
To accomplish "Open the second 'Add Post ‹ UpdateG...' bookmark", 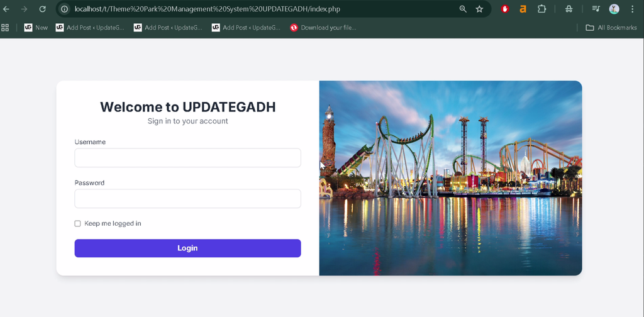I will tap(168, 28).
